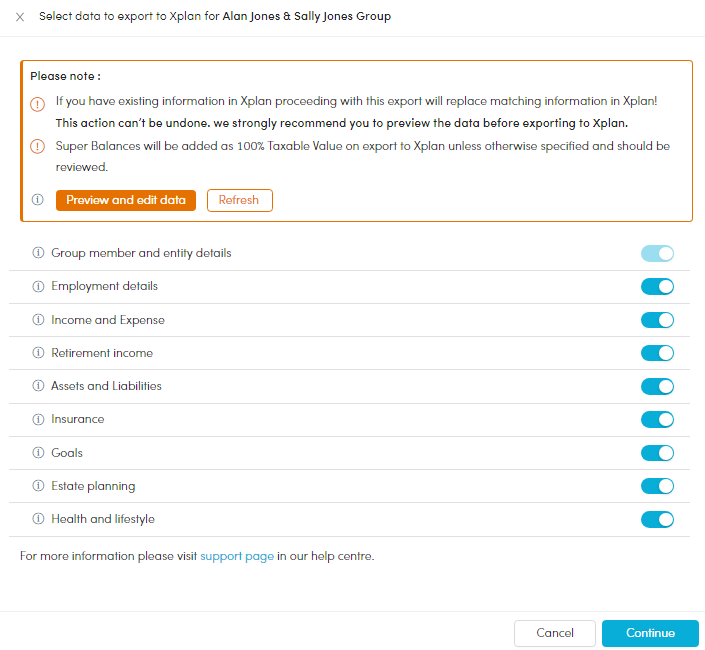
Task: Click the Refresh button
Action: click(240, 200)
